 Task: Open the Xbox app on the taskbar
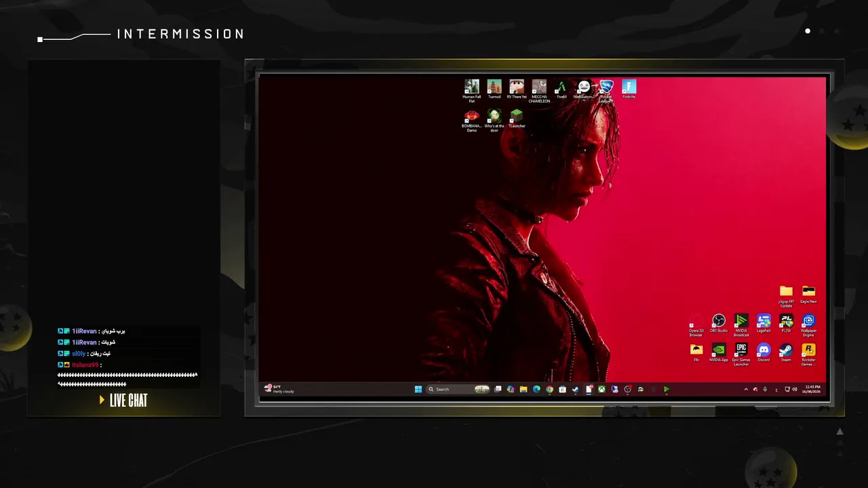(x=601, y=389)
